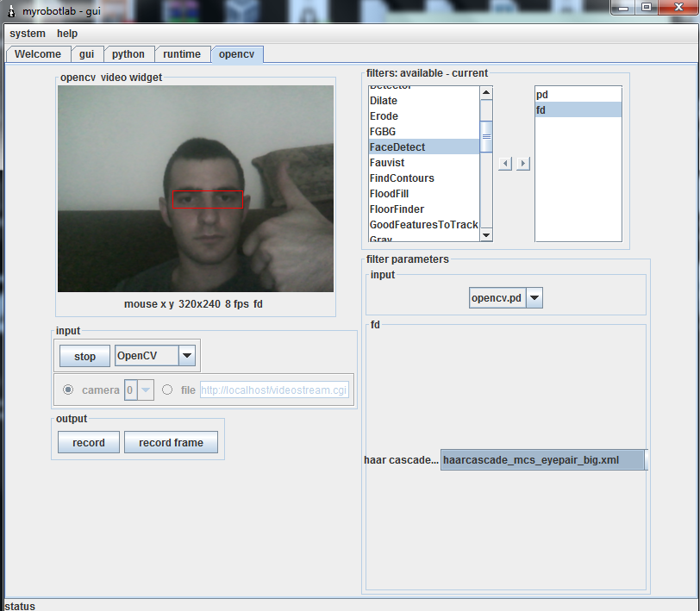
Task: Open the camera index dropdown
Action: coord(139,390)
